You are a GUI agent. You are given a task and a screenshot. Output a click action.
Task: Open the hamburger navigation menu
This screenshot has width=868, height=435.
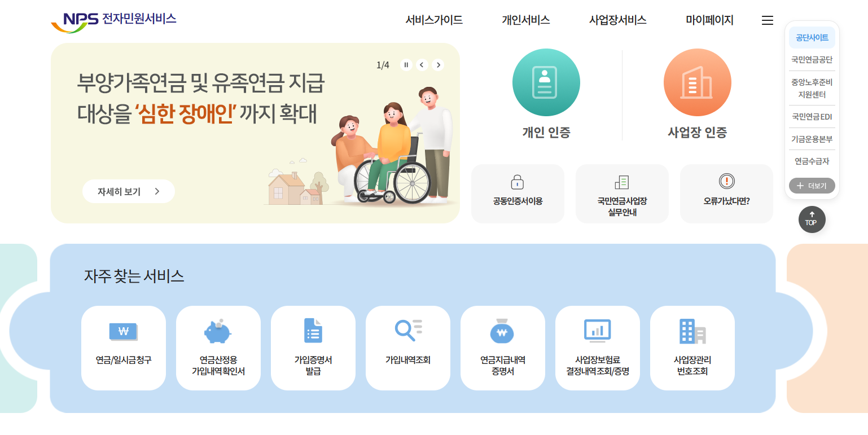768,20
